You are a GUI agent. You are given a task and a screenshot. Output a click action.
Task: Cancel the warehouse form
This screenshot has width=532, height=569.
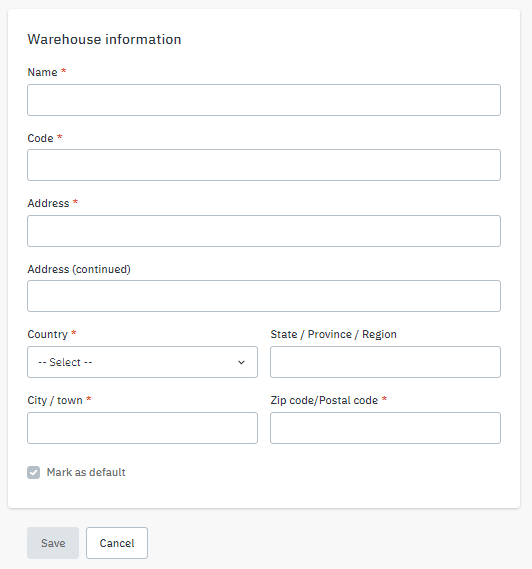pos(117,543)
